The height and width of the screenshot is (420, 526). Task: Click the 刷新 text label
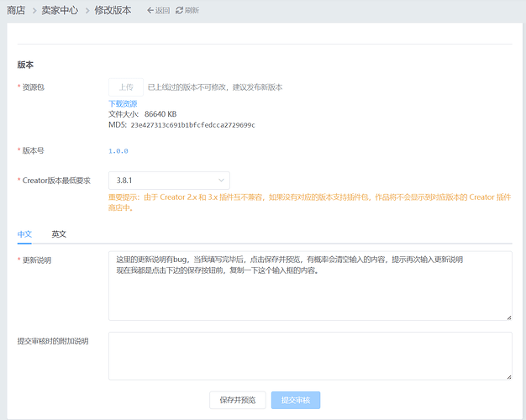[192, 10]
